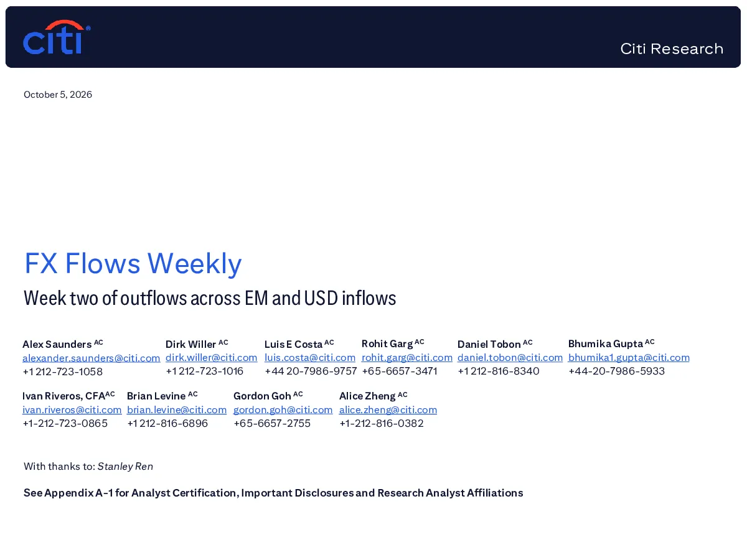
Task: Open the bhumika1.gupta@citi.com email link
Action: [x=629, y=357]
